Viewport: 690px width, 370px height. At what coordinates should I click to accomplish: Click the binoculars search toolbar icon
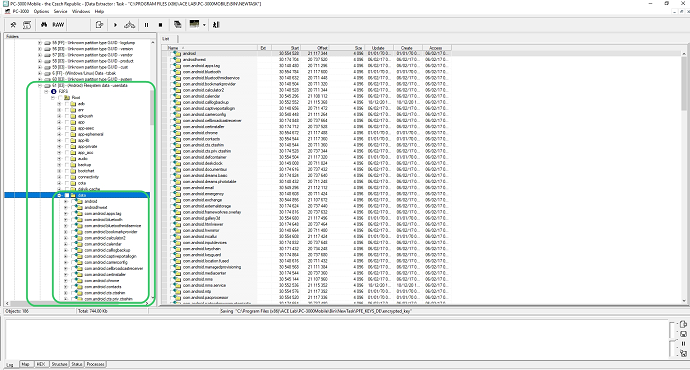44,25
